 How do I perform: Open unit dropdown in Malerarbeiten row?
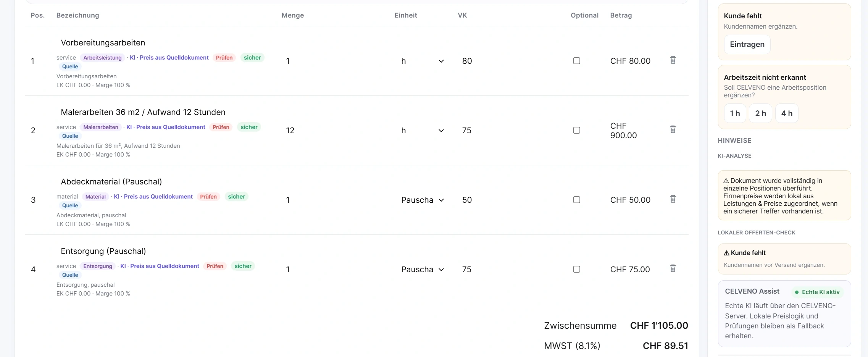423,131
